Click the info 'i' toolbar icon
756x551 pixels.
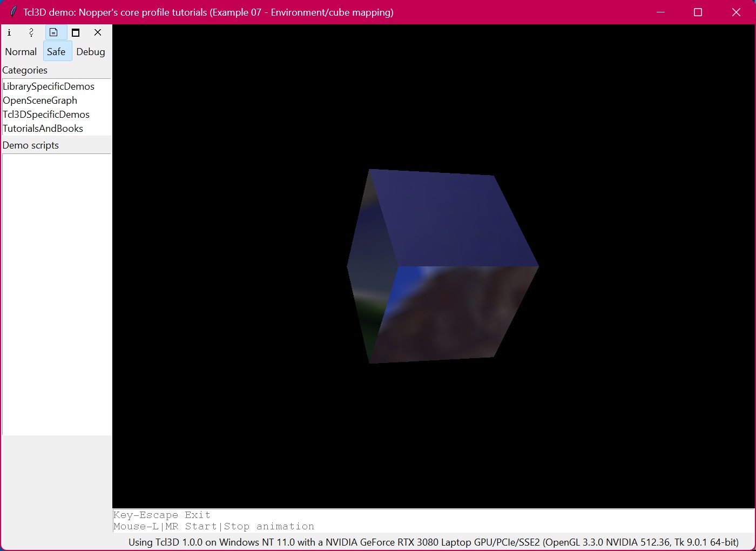(x=9, y=32)
